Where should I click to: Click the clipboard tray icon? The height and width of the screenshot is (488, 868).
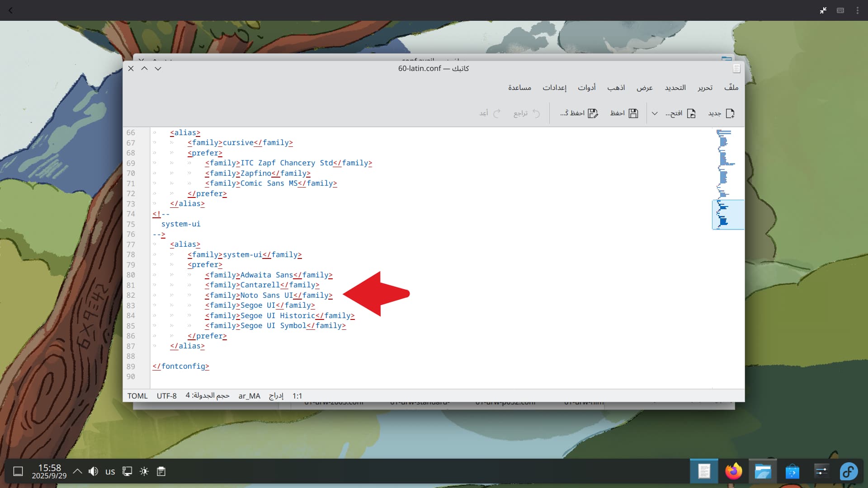tap(161, 471)
